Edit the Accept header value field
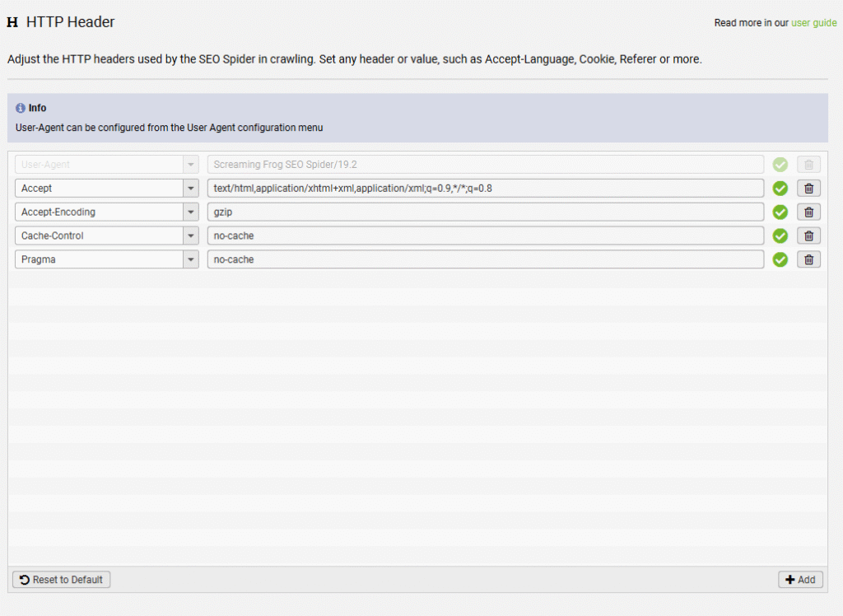Image resolution: width=843 pixels, height=616 pixels. 486,189
